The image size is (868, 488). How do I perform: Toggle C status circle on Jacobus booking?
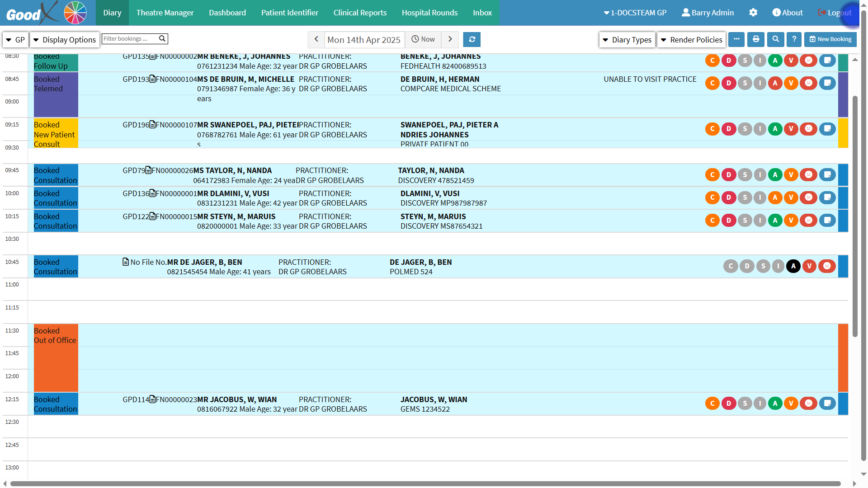coord(712,404)
